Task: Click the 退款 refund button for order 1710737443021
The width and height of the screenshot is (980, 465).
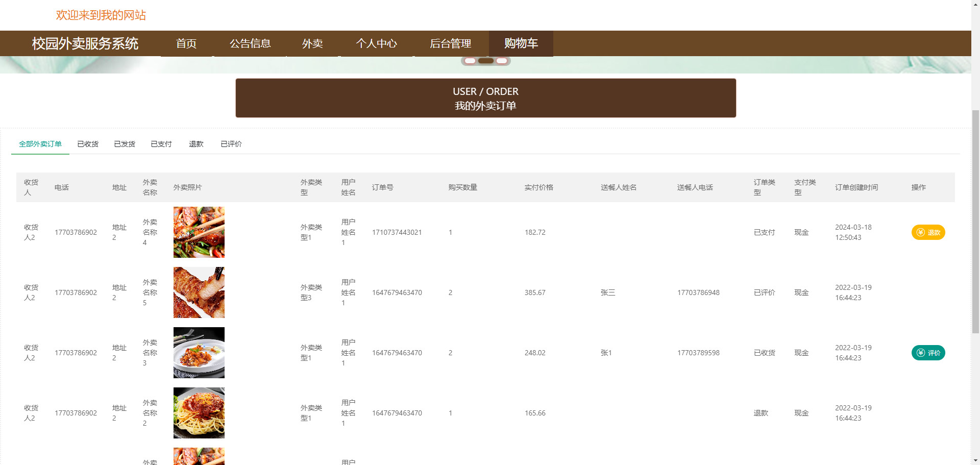Action: pyautogui.click(x=928, y=232)
